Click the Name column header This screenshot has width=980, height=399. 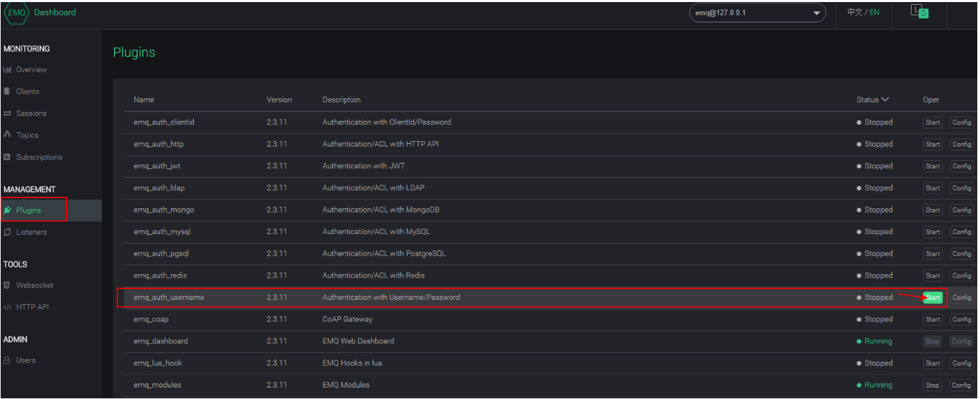pos(144,100)
